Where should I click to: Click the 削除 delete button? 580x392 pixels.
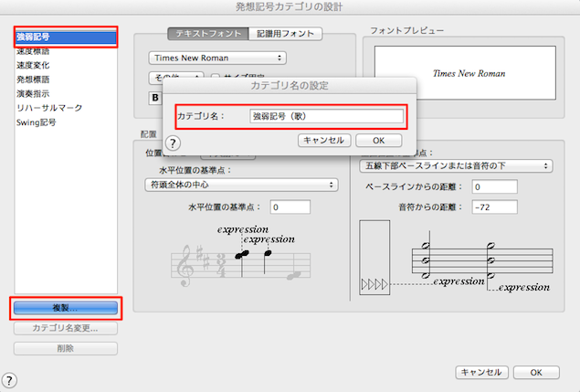click(66, 348)
